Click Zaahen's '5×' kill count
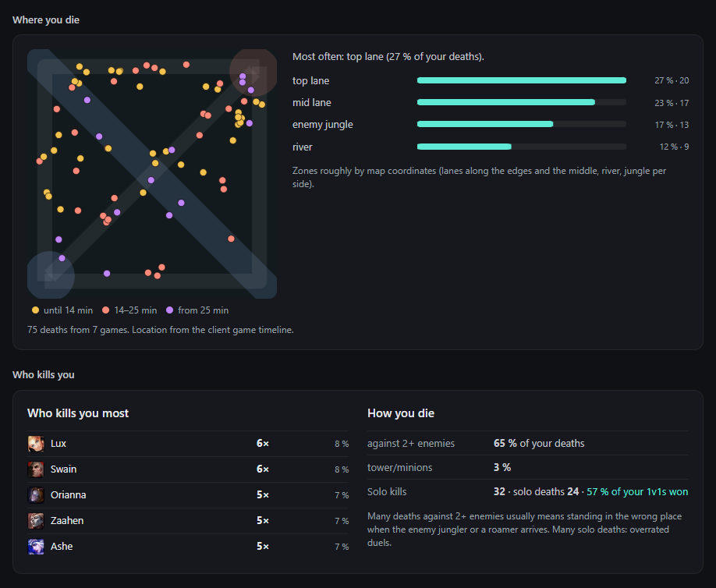Image resolution: width=716 pixels, height=588 pixels. [263, 520]
